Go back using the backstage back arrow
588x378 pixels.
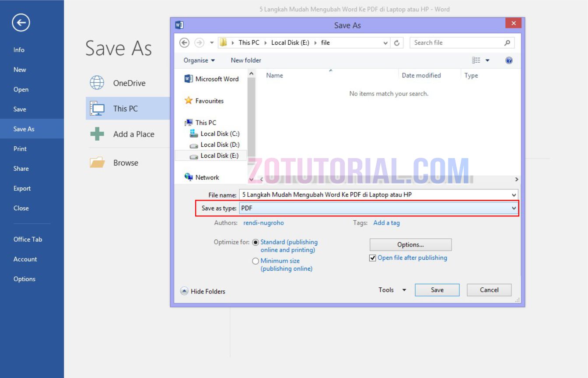coord(21,23)
